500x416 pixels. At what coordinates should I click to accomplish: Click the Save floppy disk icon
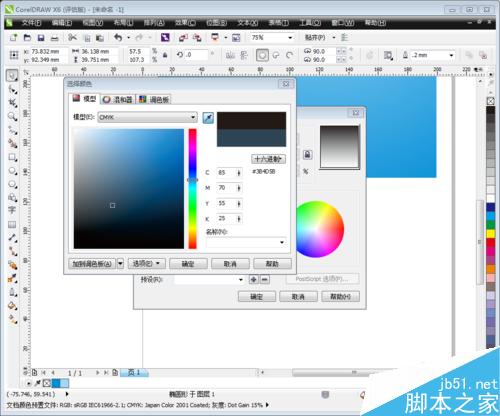click(41, 38)
